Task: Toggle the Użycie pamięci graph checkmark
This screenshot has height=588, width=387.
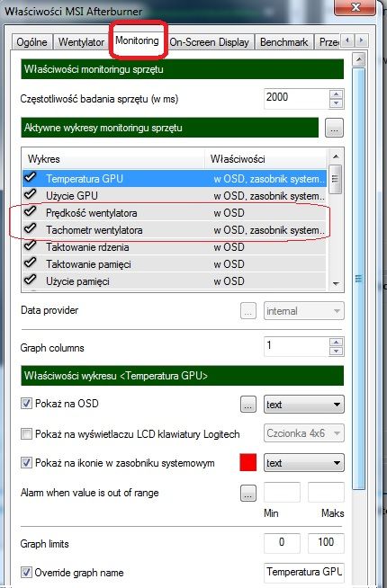Action: pos(30,280)
